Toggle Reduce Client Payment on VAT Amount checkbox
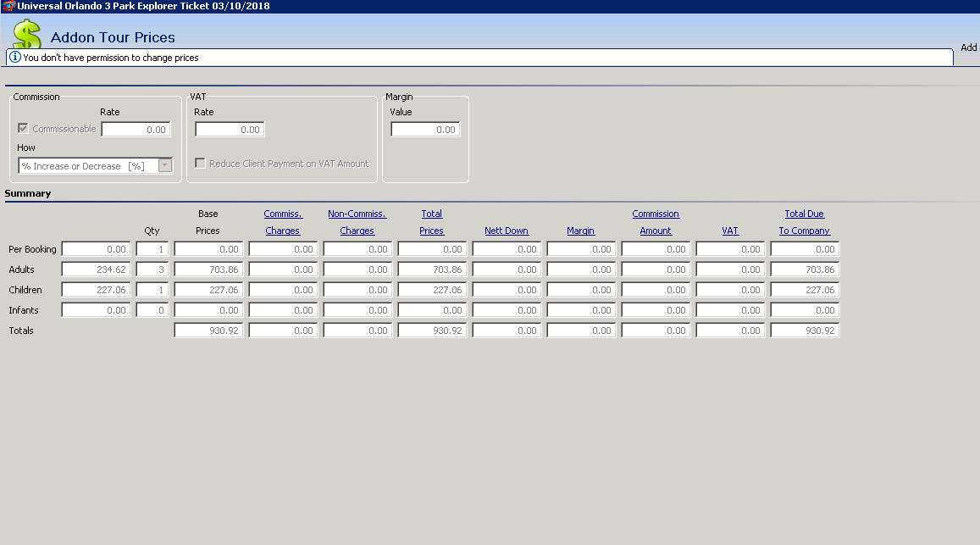 [200, 164]
